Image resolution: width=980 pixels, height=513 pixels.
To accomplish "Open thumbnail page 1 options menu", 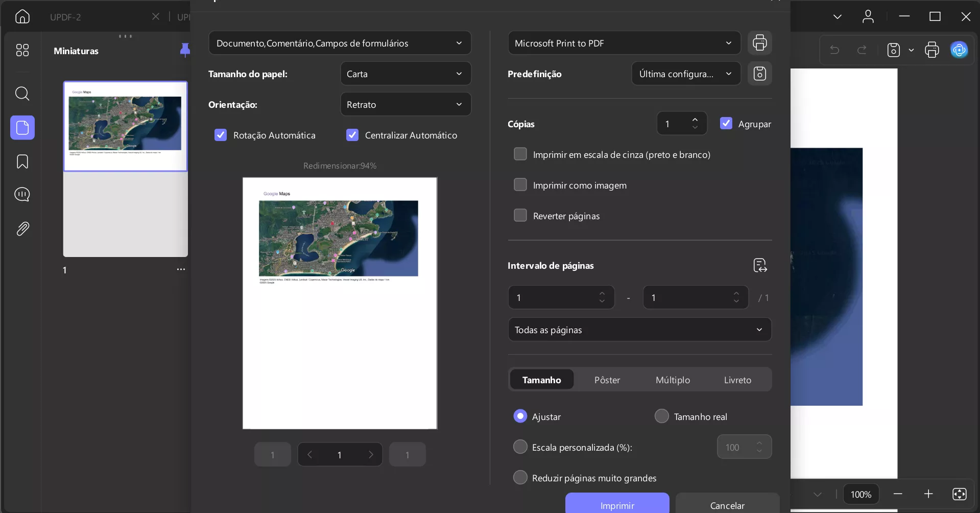I will [181, 269].
